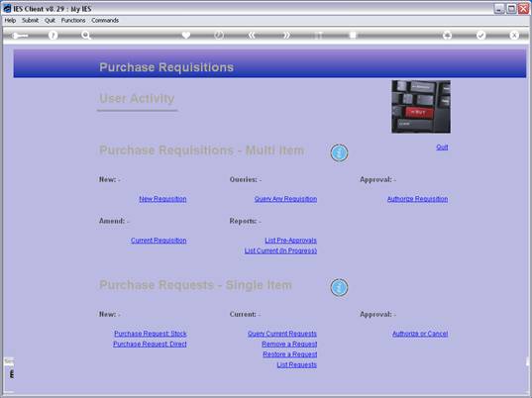Viewport: 532px width, 398px height.
Task: Follow the Query Any Requisition link
Action: (285, 199)
